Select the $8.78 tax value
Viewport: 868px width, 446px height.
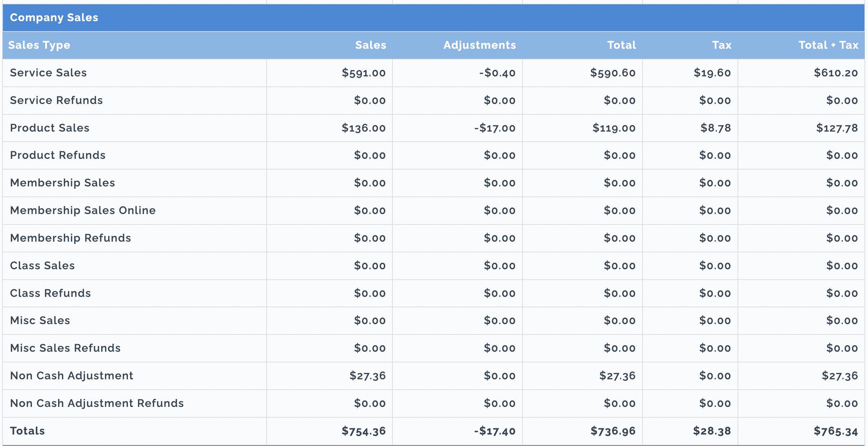coord(716,128)
